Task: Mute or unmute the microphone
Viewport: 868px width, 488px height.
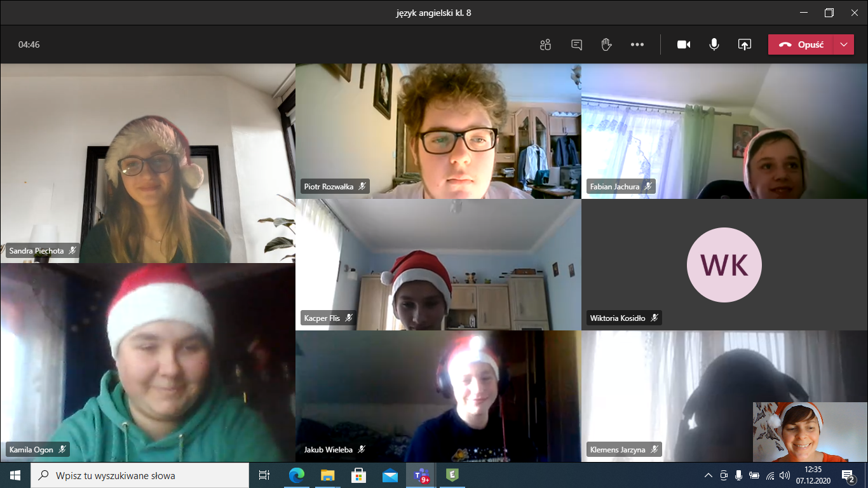Action: [x=714, y=44]
